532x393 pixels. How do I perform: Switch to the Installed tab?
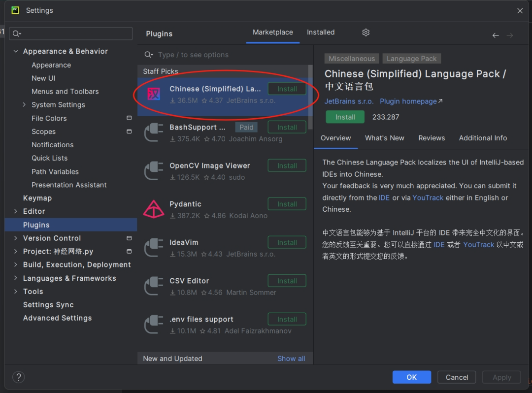tap(321, 33)
